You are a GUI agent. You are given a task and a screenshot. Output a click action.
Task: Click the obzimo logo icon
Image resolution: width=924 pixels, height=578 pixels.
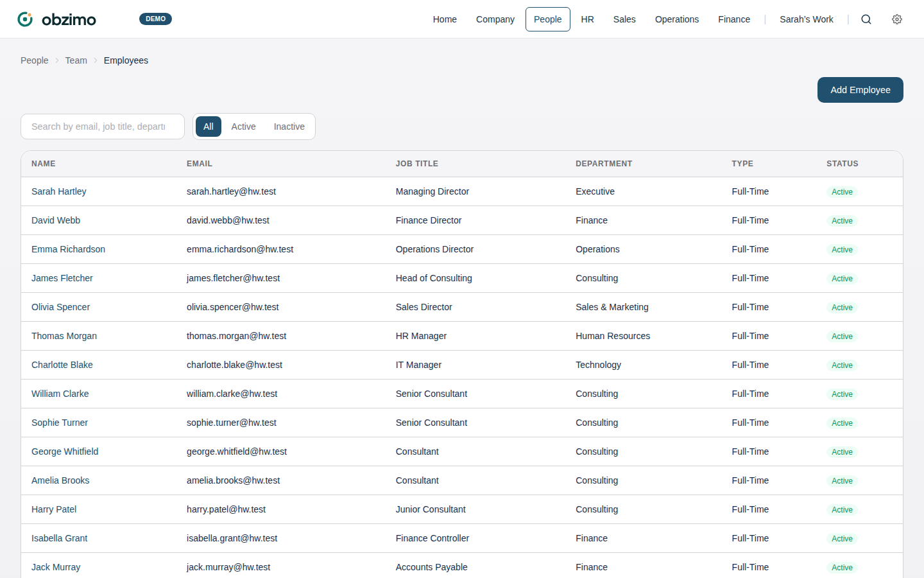[25, 19]
